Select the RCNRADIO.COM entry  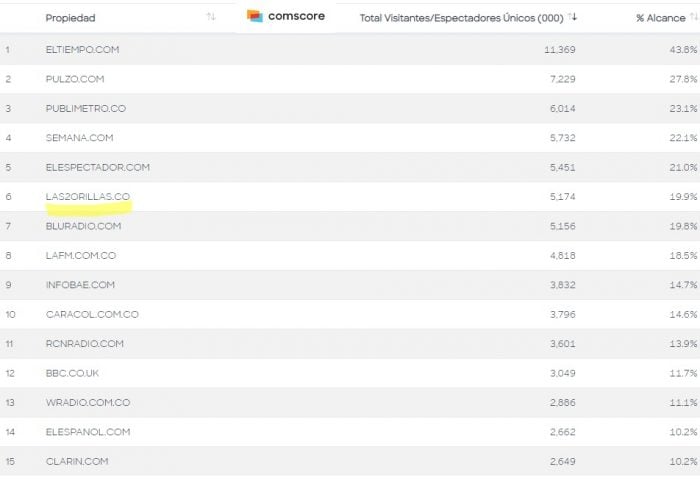(85, 344)
